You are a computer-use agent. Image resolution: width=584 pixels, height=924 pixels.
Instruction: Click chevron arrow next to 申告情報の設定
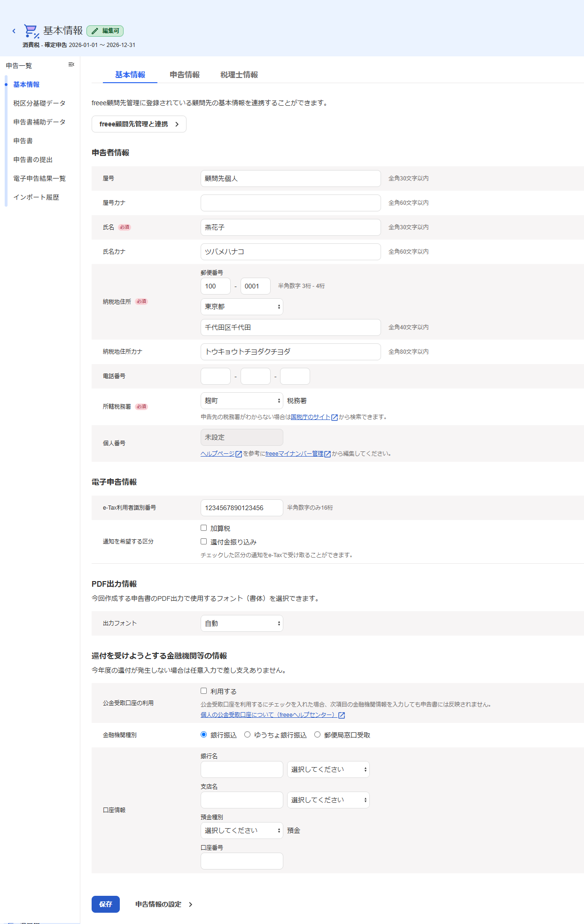point(190,904)
